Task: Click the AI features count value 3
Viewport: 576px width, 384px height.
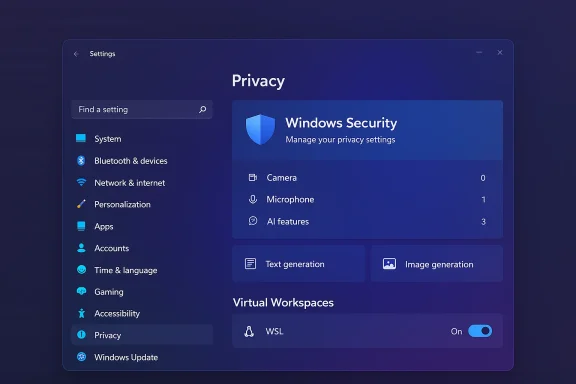Action: [x=483, y=222]
